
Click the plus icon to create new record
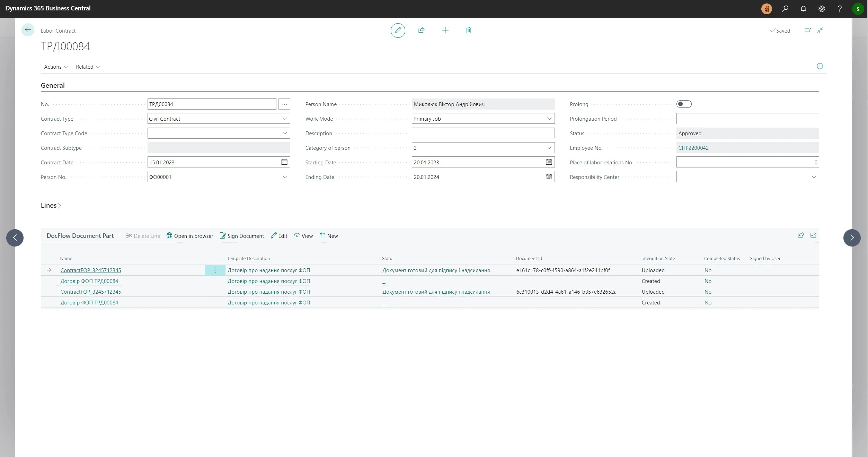click(x=445, y=31)
